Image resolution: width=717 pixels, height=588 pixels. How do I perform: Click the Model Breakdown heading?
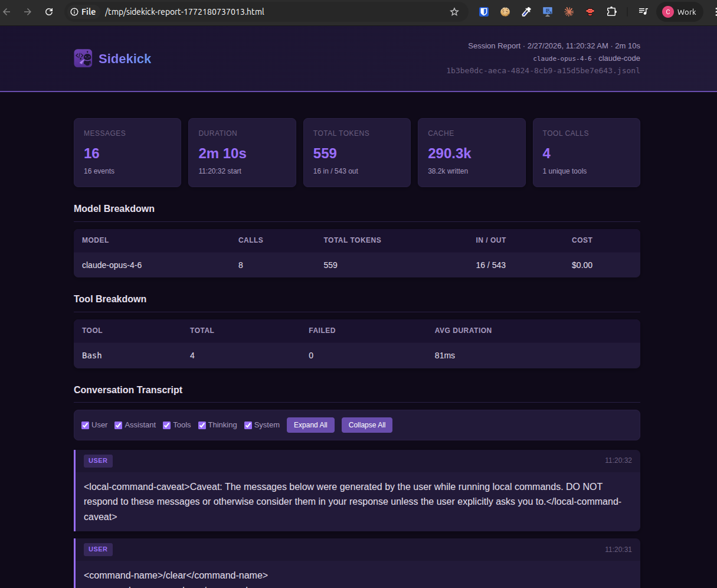point(114,208)
